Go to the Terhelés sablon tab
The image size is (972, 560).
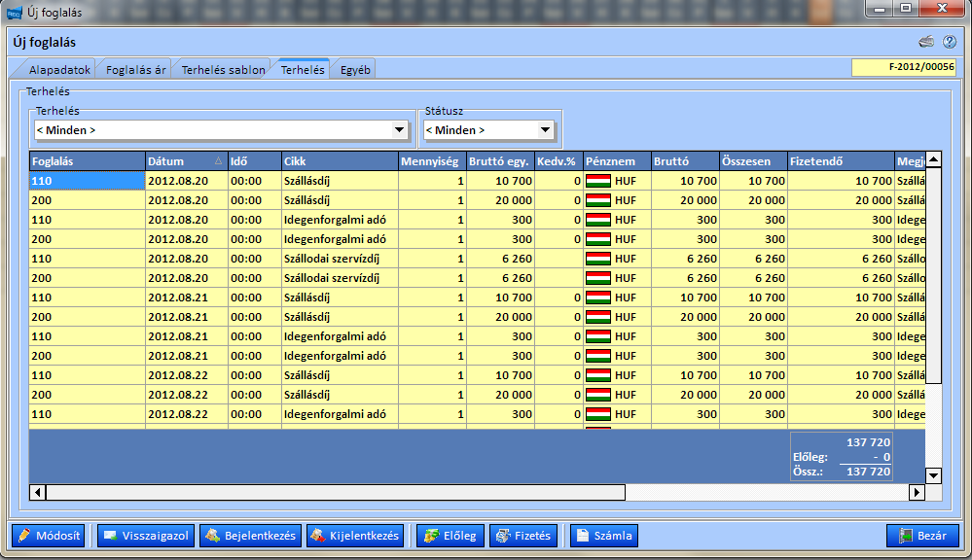[223, 69]
